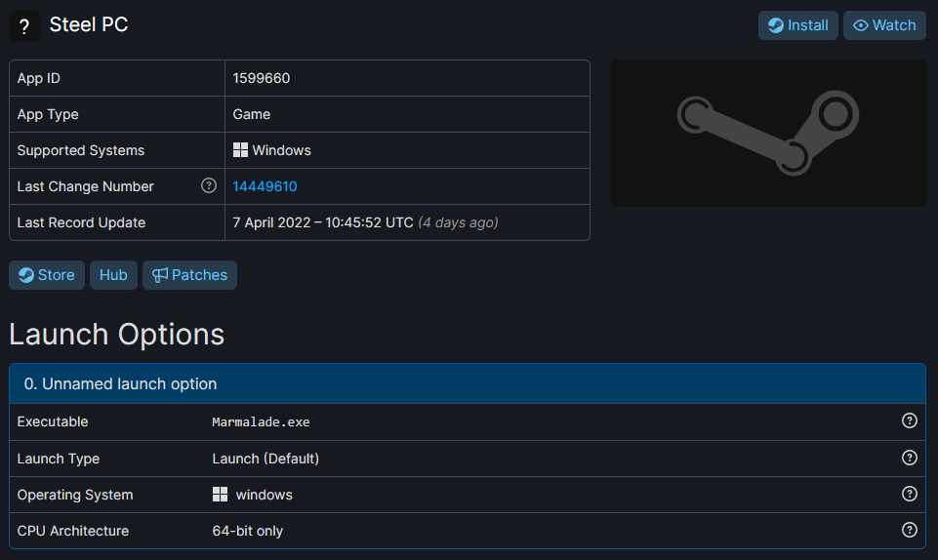Click the '(4 days ago)' relative time
Image resolution: width=938 pixels, height=560 pixels.
(x=458, y=222)
